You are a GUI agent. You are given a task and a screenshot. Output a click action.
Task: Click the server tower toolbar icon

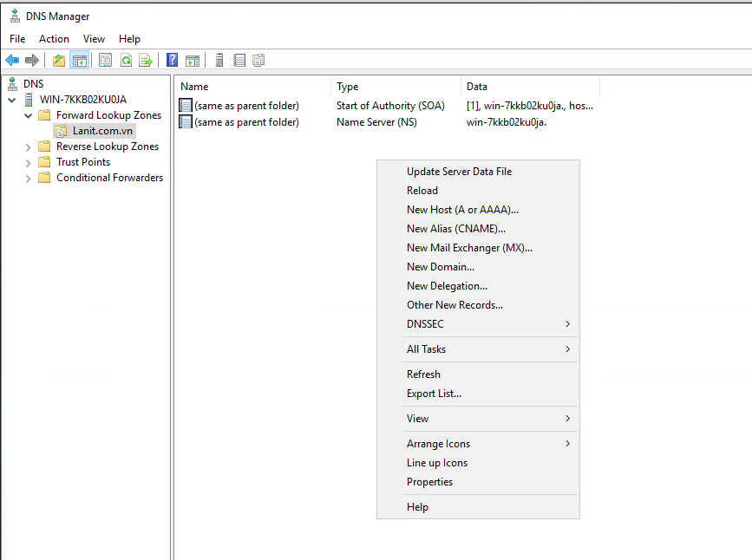tap(219, 61)
